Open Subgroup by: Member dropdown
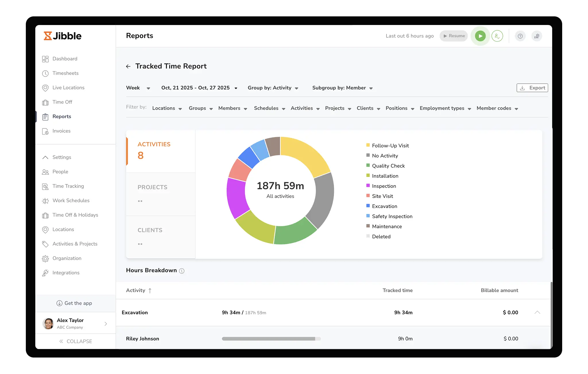Viewport: 588px width, 374px height. coord(342,88)
